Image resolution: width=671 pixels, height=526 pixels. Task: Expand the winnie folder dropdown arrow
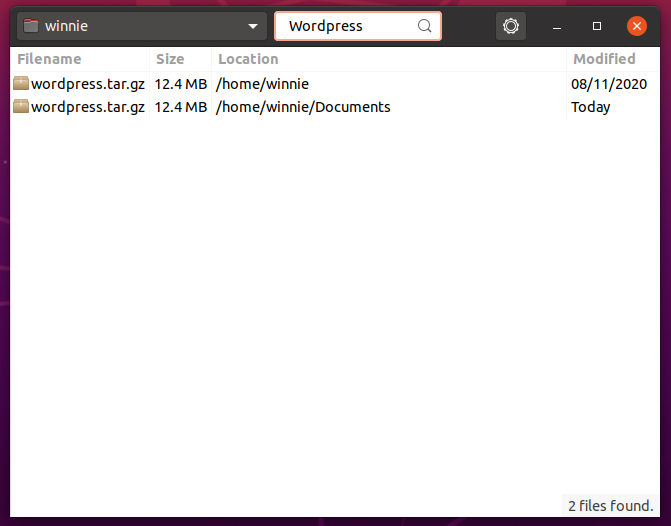[253, 27]
